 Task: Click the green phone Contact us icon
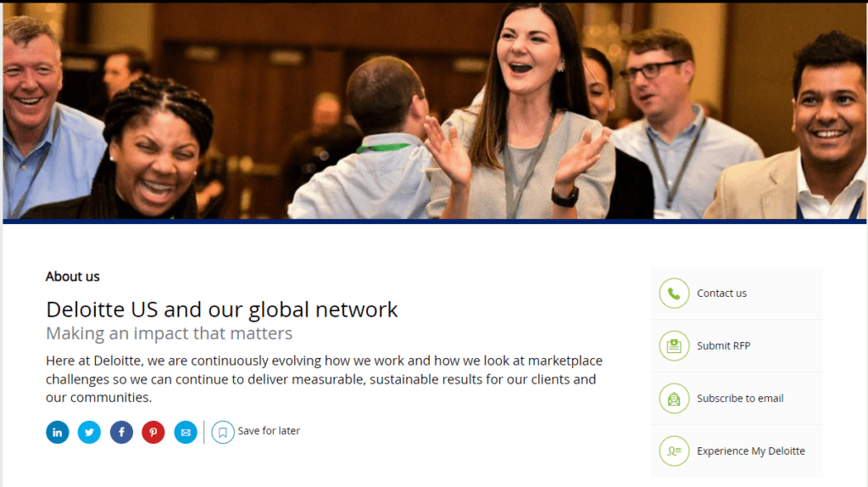(674, 293)
